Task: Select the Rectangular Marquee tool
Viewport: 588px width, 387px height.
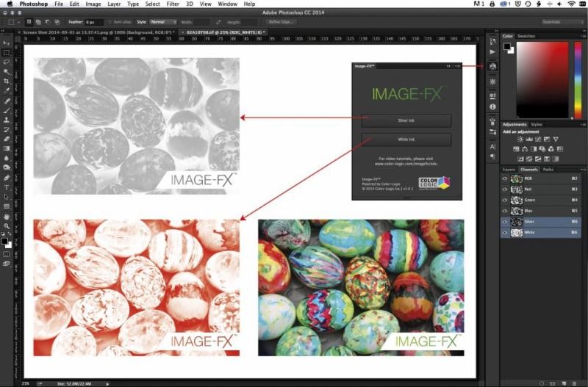Action: pyautogui.click(x=7, y=53)
